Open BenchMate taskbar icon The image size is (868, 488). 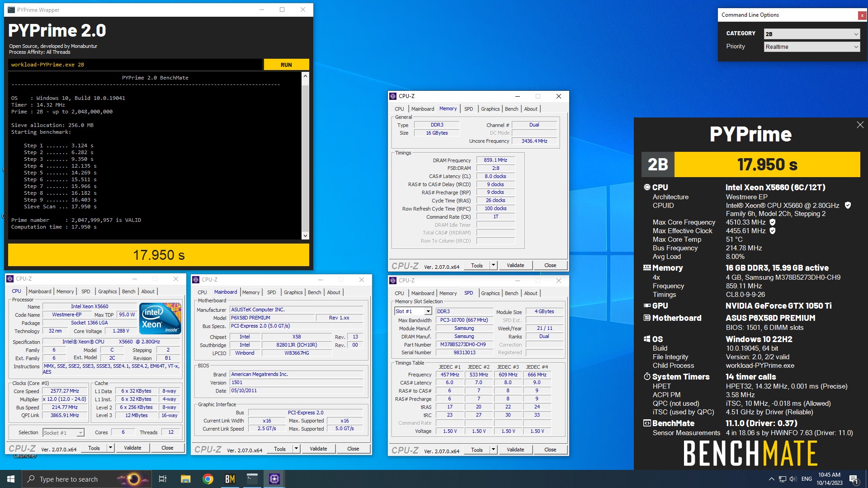click(230, 479)
